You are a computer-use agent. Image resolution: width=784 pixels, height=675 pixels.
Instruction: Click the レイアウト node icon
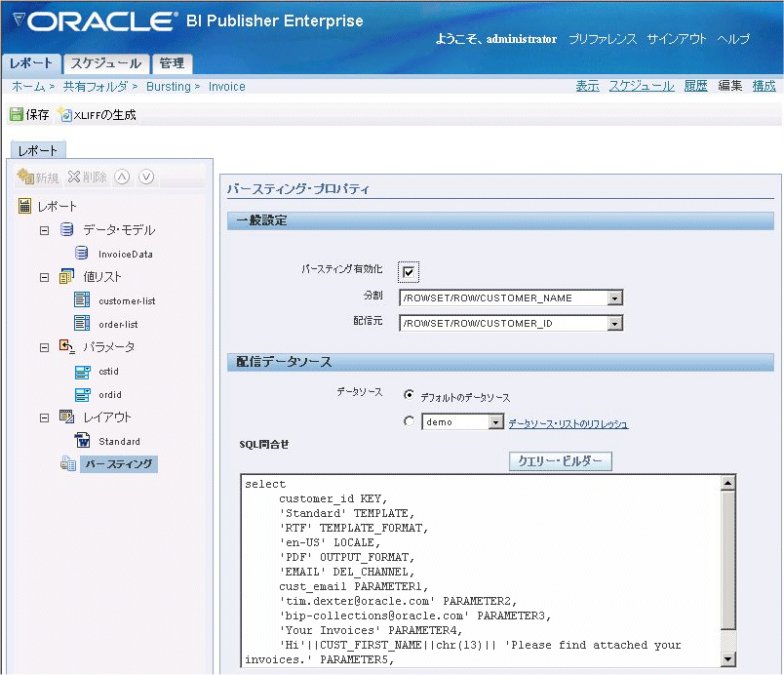66,417
